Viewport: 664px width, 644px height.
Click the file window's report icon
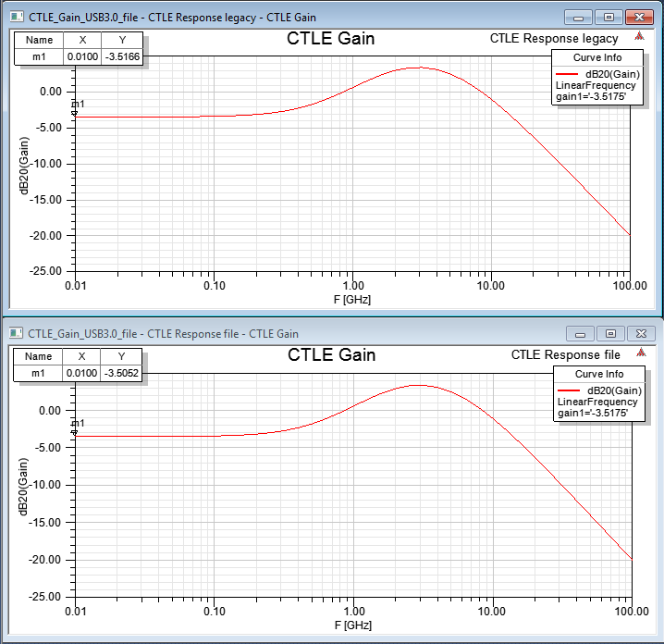(x=16, y=333)
